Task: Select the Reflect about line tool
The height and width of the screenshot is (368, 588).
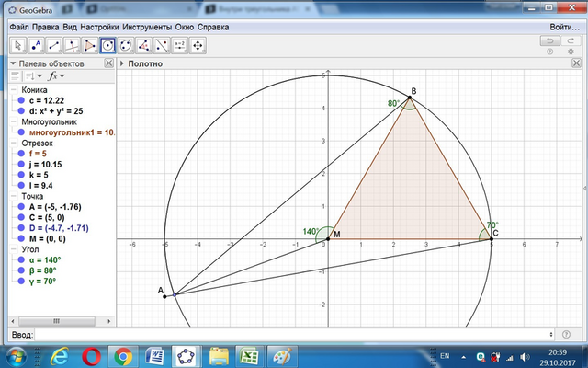Action: (162, 45)
